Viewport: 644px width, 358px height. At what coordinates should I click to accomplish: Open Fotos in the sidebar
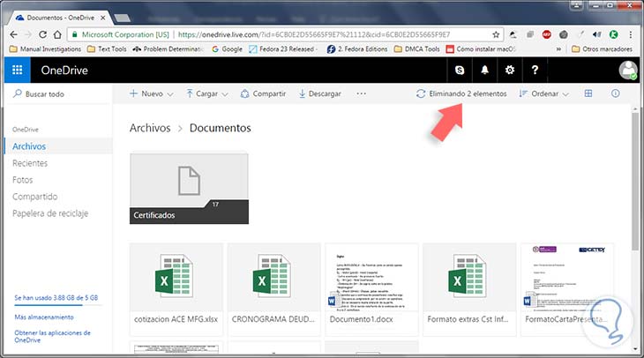22,180
